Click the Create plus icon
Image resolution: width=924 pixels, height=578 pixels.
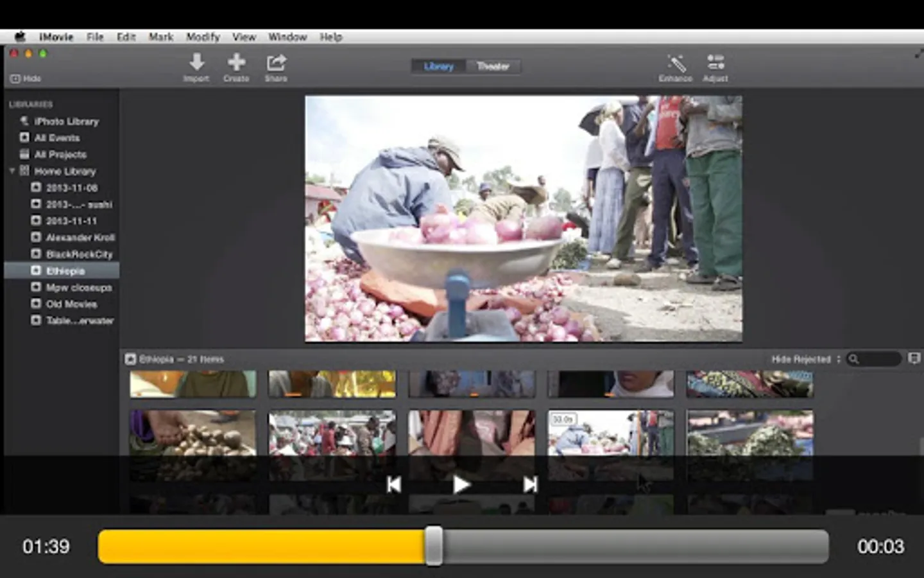tap(236, 64)
